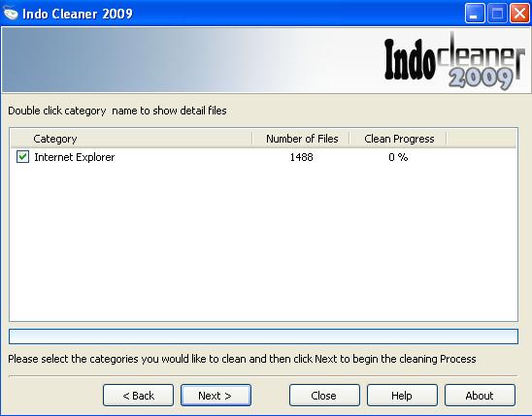
Task: Click the overall cleaning progress bar
Action: [263, 336]
